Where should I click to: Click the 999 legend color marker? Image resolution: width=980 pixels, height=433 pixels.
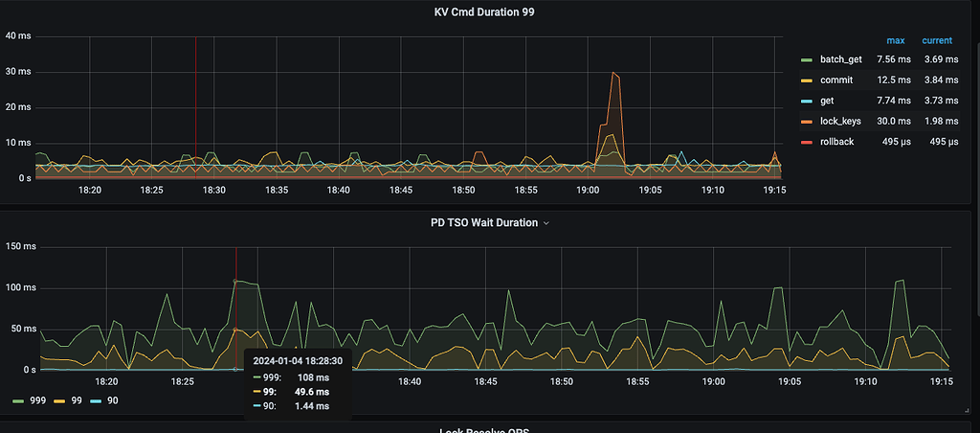(17, 400)
